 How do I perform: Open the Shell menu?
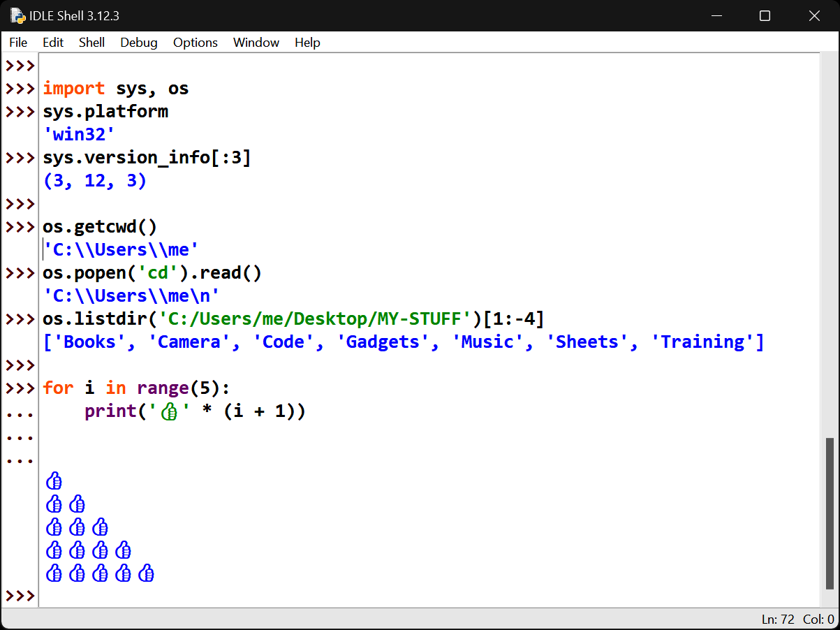coord(91,43)
